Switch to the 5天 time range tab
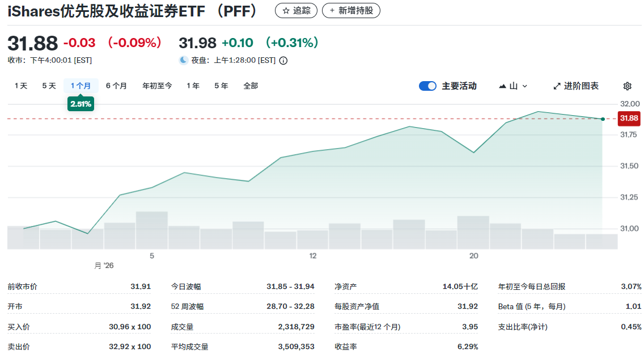644x354 pixels. [x=48, y=85]
